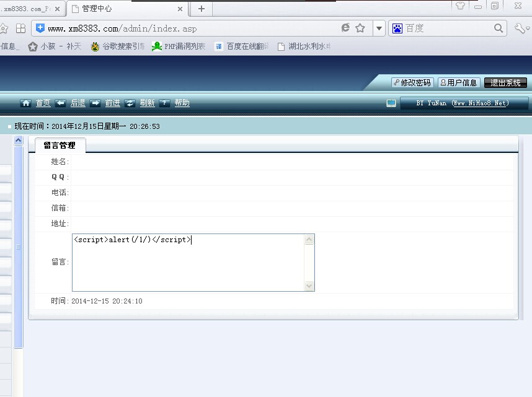Viewport: 532px width, 397px height.
Task: Click the 后退 link
Action: [x=78, y=103]
